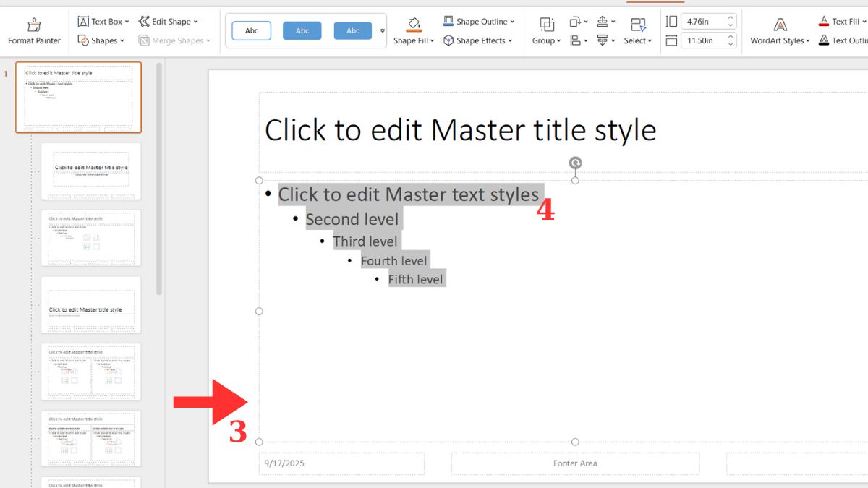Open the Shape Outline dropdown arrow

[513, 22]
